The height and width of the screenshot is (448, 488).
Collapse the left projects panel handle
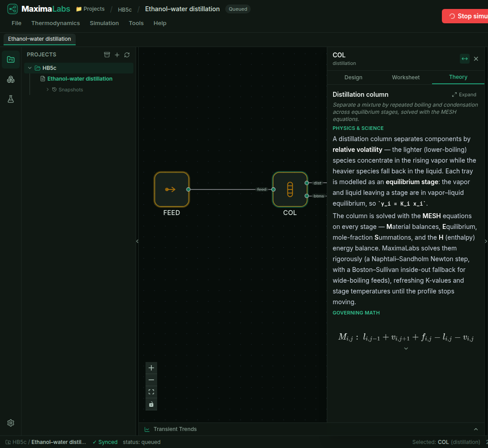click(x=137, y=241)
